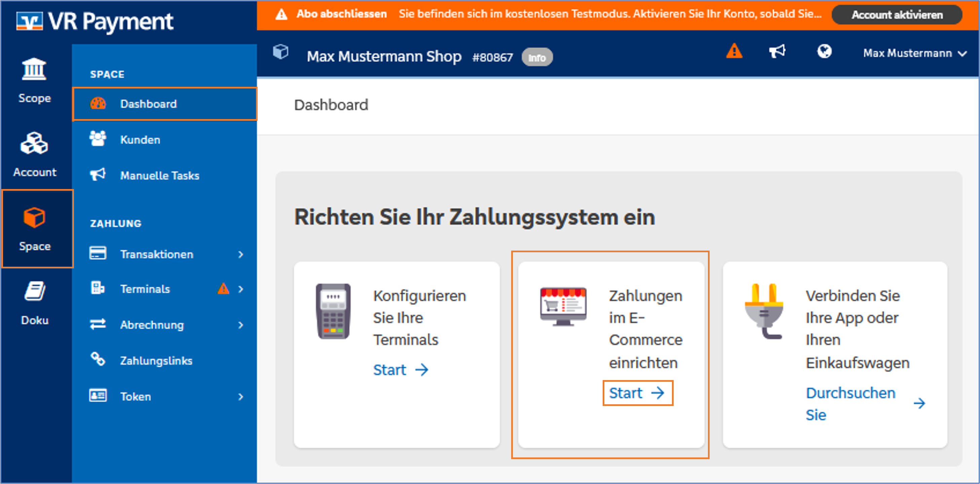Click the Zahlungslinks chain icon

click(x=98, y=359)
